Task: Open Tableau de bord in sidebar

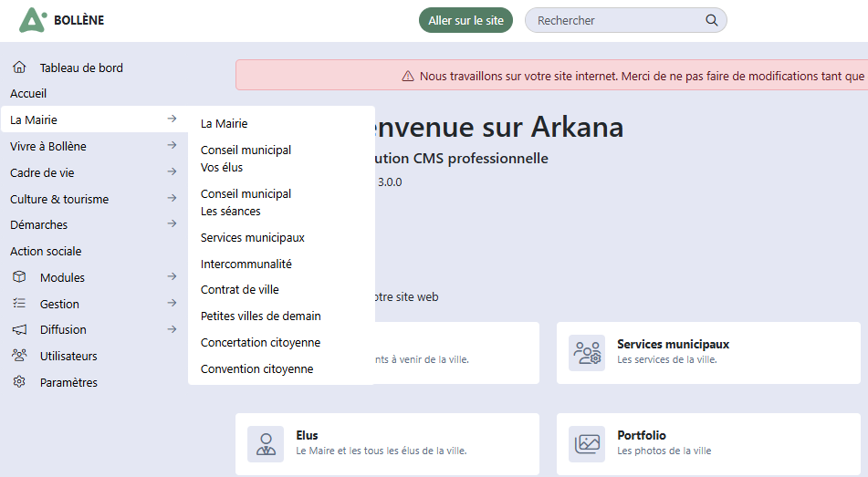Action: point(81,67)
